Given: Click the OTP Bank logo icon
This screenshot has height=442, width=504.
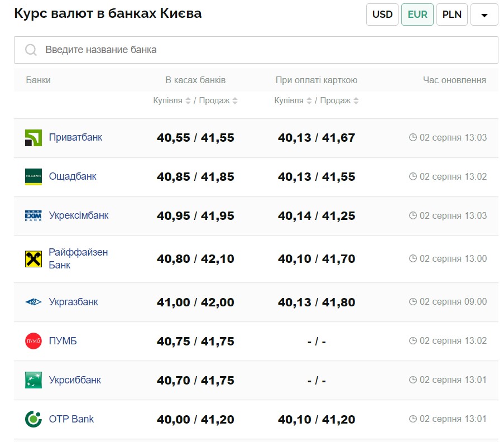Looking at the screenshot, I should click(x=33, y=419).
